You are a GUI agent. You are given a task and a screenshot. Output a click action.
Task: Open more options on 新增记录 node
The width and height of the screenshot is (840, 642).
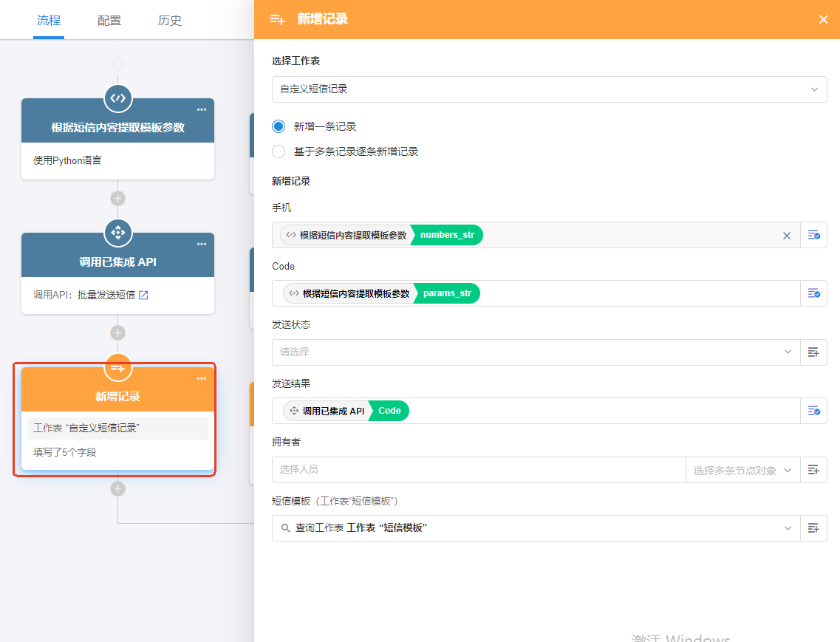[202, 379]
